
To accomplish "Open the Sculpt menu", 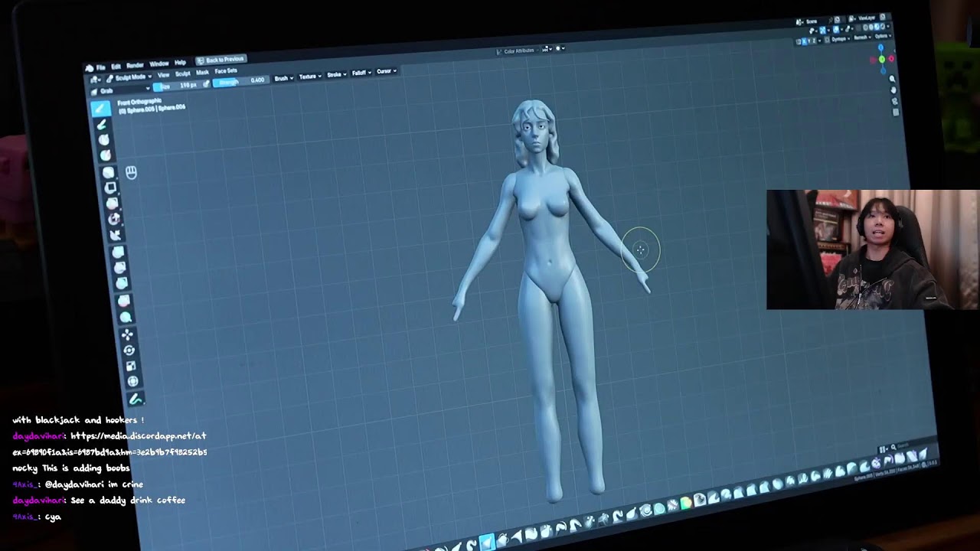I will [183, 74].
